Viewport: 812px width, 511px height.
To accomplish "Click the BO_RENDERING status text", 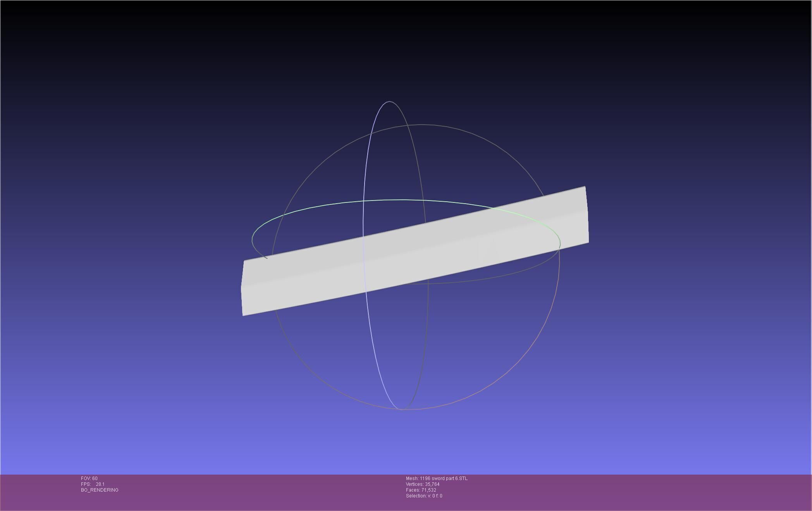I will tap(100, 490).
